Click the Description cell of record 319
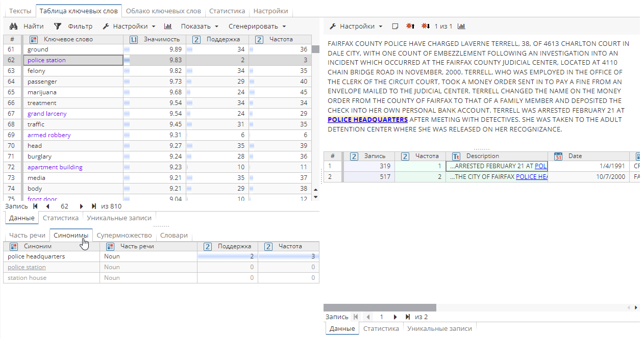Viewport: 644px width, 339px height. (x=497, y=166)
